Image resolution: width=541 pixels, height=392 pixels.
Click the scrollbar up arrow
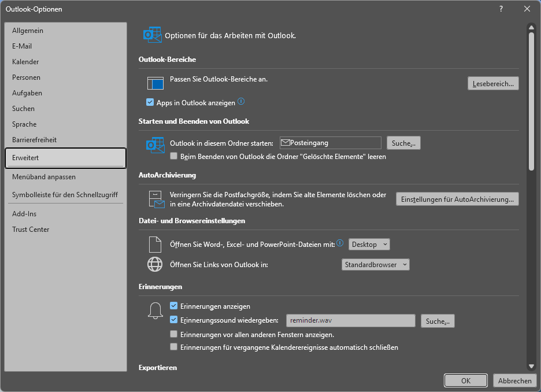click(531, 27)
